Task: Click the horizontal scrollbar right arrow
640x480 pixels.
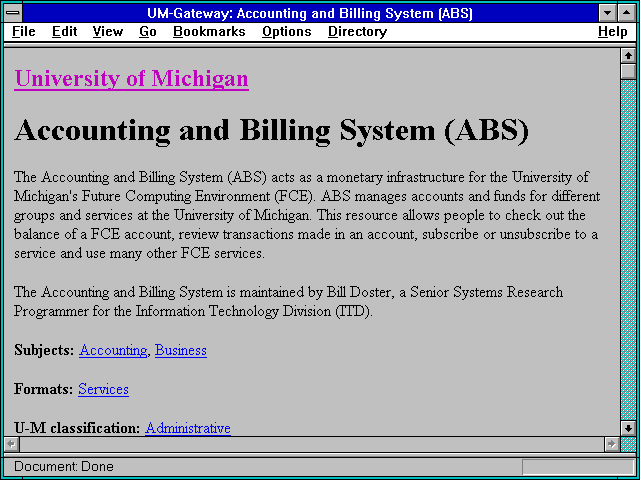Action: [611, 444]
